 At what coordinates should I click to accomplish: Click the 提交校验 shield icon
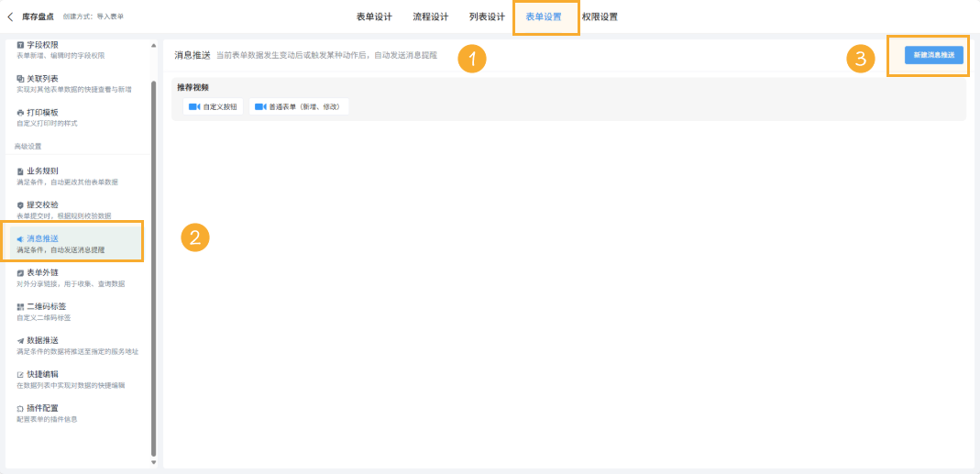(x=20, y=205)
